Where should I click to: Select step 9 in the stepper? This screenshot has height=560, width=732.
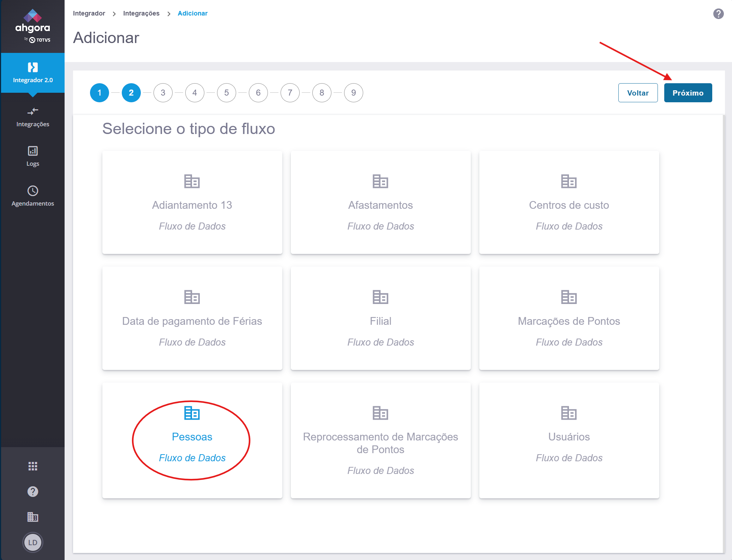353,93
